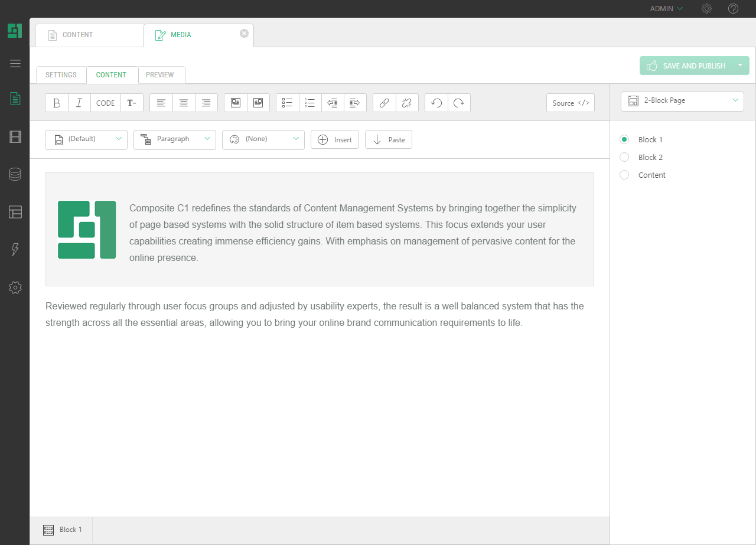
Task: Open the 2-Block Page template dropdown
Action: [682, 101]
